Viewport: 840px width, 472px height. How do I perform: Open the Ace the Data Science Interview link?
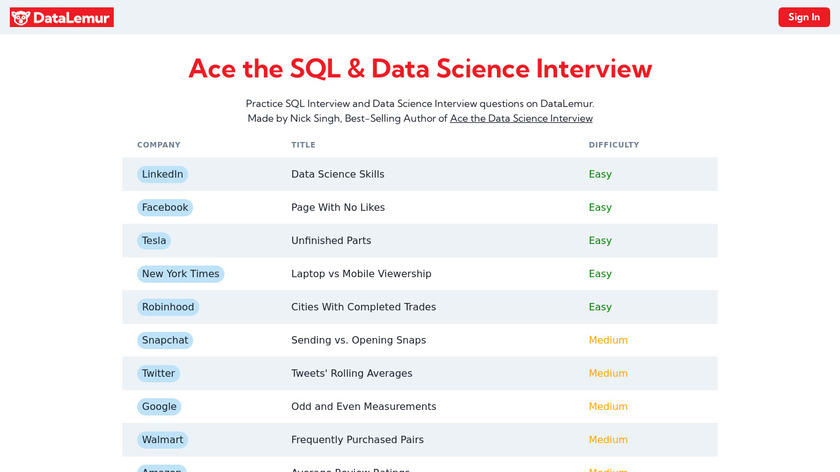click(521, 118)
